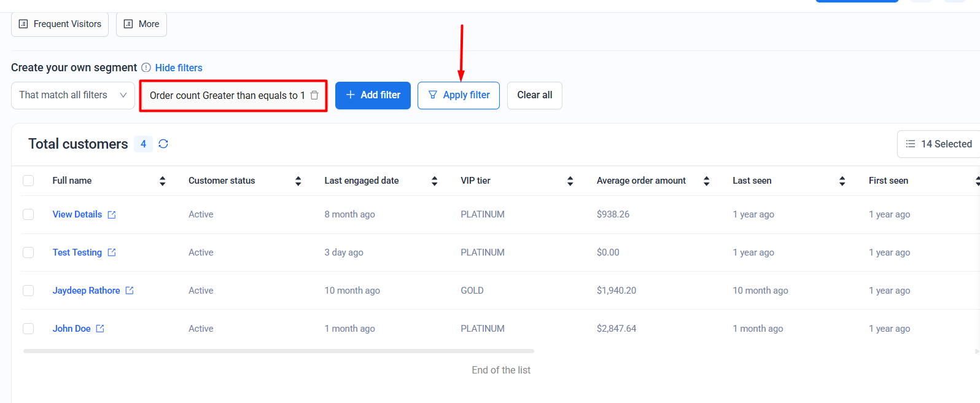Image resolution: width=980 pixels, height=403 pixels.
Task: Toggle the select-all checkbox in table header
Action: [28, 181]
